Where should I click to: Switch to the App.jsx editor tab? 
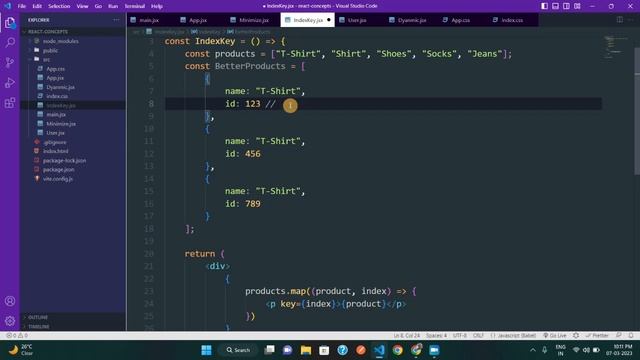coord(198,20)
